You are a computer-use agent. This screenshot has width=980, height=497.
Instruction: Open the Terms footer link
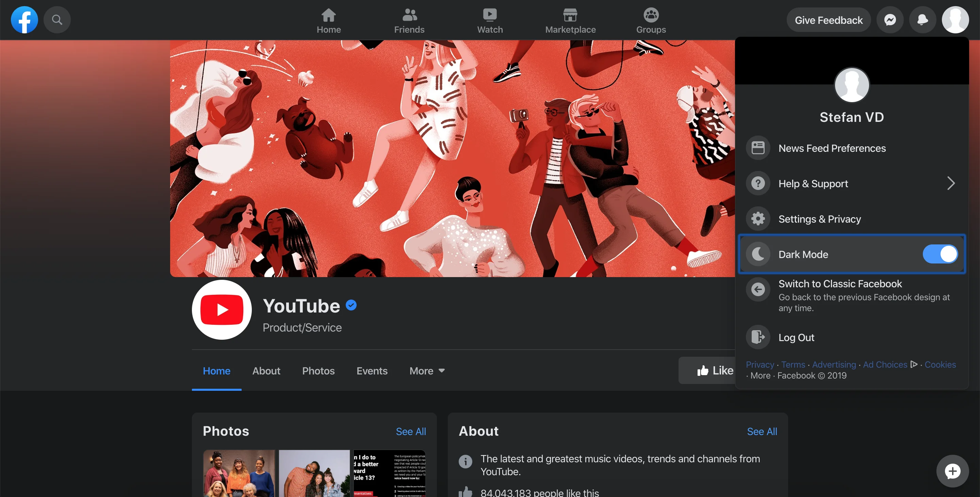[793, 364]
